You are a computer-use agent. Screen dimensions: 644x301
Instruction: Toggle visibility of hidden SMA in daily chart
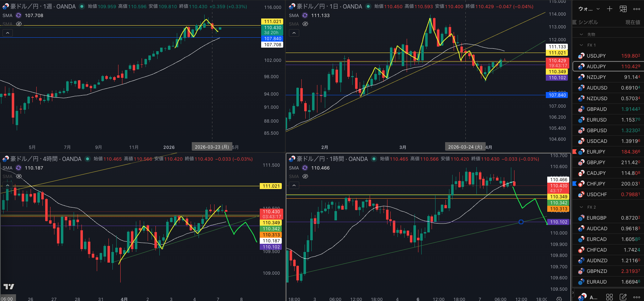(x=305, y=24)
